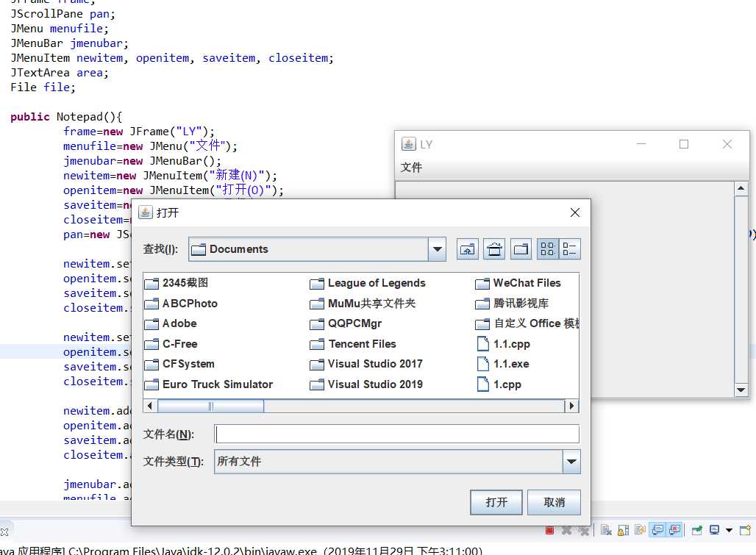Screen dimensions: 756x555
Task: Click the 'newitem' variable in JMenuItem declaration
Action: [x=100, y=58]
